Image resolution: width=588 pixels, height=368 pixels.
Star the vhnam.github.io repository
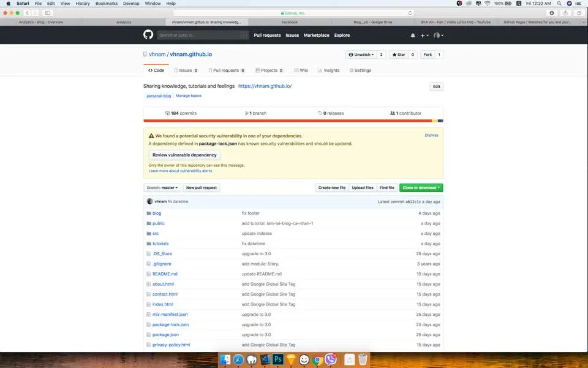click(399, 54)
